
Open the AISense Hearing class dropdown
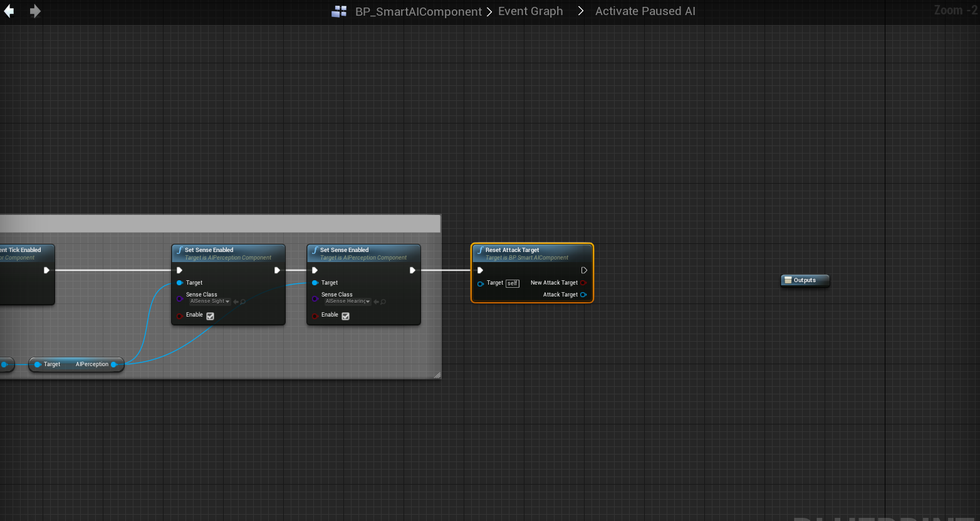point(347,302)
